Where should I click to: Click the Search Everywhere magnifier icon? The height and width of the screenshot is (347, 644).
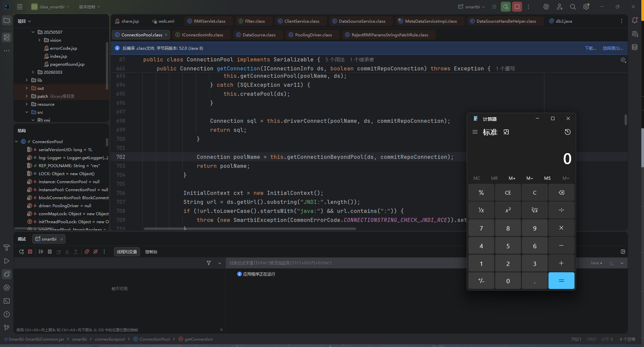pyautogui.click(x=573, y=7)
